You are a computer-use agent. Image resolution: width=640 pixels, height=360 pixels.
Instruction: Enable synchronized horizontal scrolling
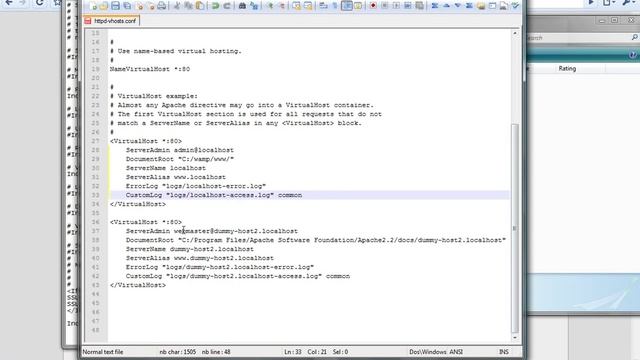click(x=308, y=6)
